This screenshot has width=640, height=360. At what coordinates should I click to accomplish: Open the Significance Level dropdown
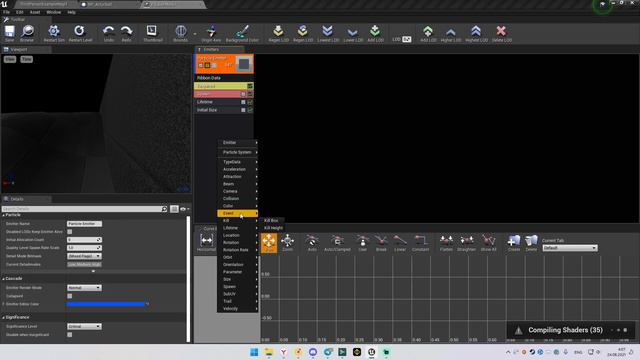tap(84, 327)
